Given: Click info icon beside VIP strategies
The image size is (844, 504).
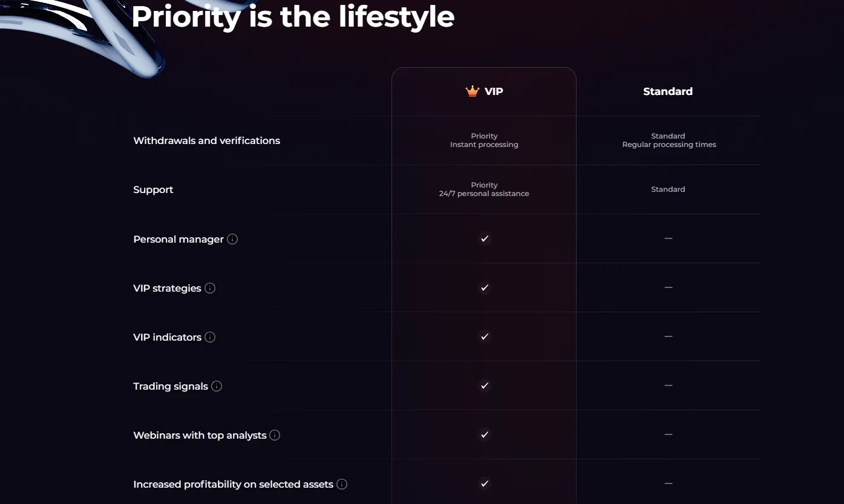Looking at the screenshot, I should coord(210,288).
